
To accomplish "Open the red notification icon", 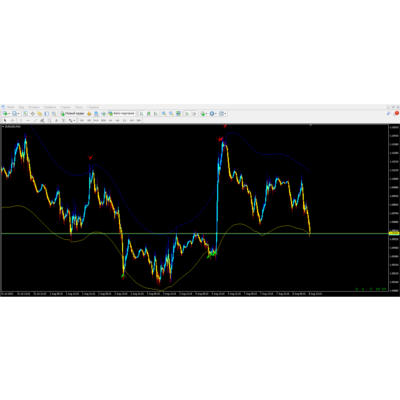I will click(x=397, y=113).
